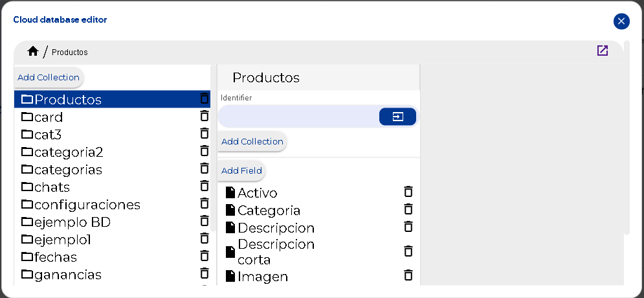Click Add Collection above the collections list

49,78
